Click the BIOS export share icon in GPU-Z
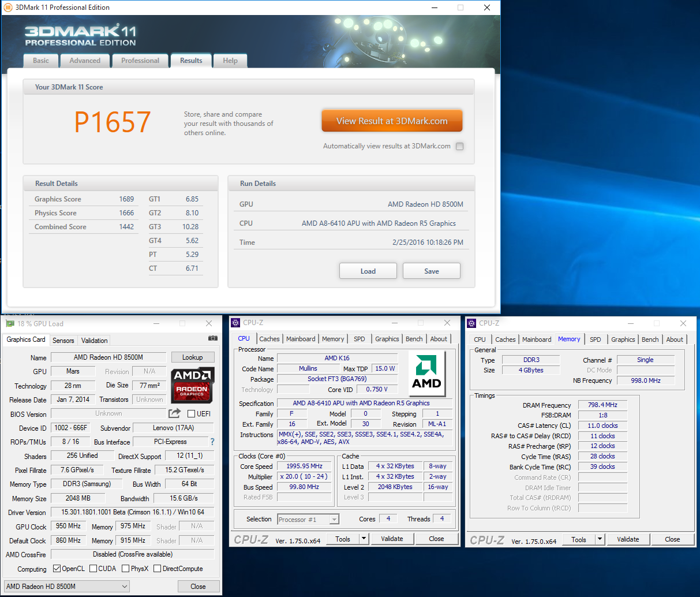The image size is (700, 597). (x=175, y=413)
